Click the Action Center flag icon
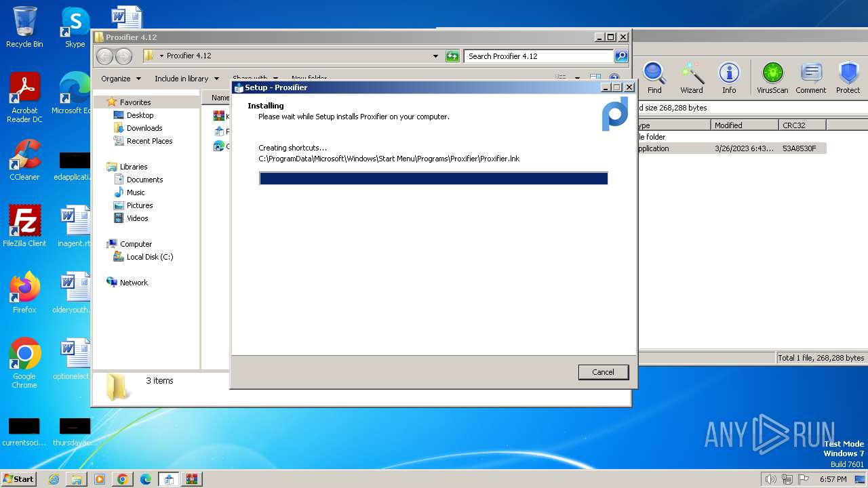The image size is (868, 488). 804,479
